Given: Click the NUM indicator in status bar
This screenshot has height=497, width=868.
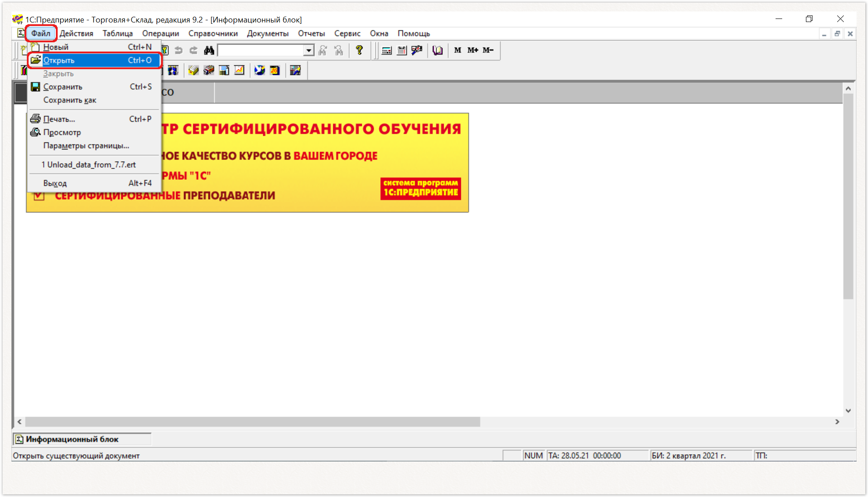Looking at the screenshot, I should coord(533,456).
